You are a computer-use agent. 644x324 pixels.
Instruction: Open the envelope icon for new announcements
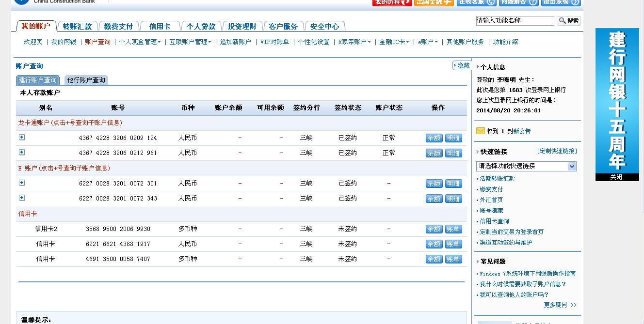click(x=480, y=131)
